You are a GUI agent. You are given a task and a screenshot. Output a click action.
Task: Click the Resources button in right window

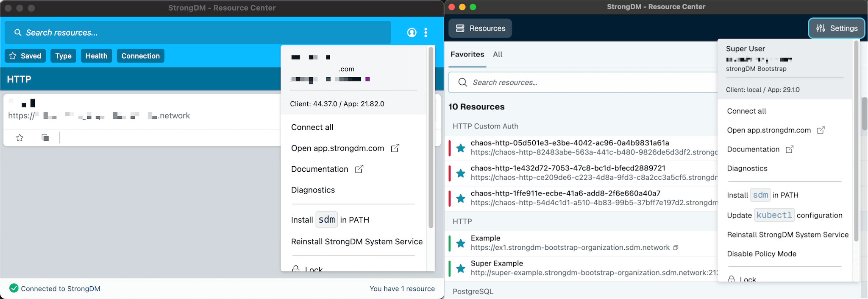480,28
